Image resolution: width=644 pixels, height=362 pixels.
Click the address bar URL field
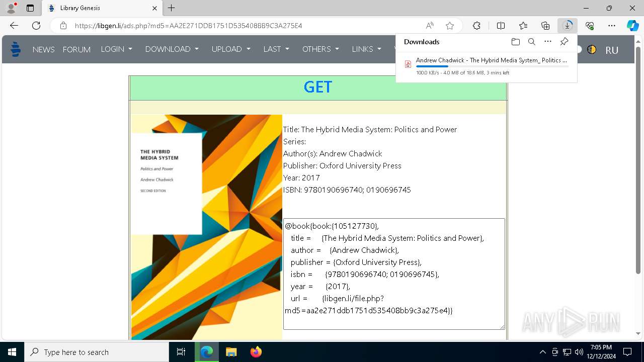coord(247,26)
